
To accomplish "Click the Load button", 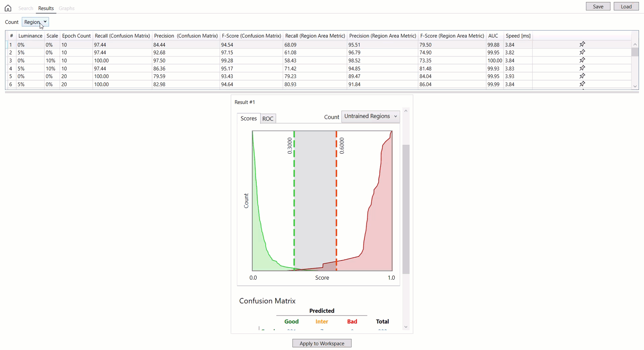I will (x=626, y=6).
